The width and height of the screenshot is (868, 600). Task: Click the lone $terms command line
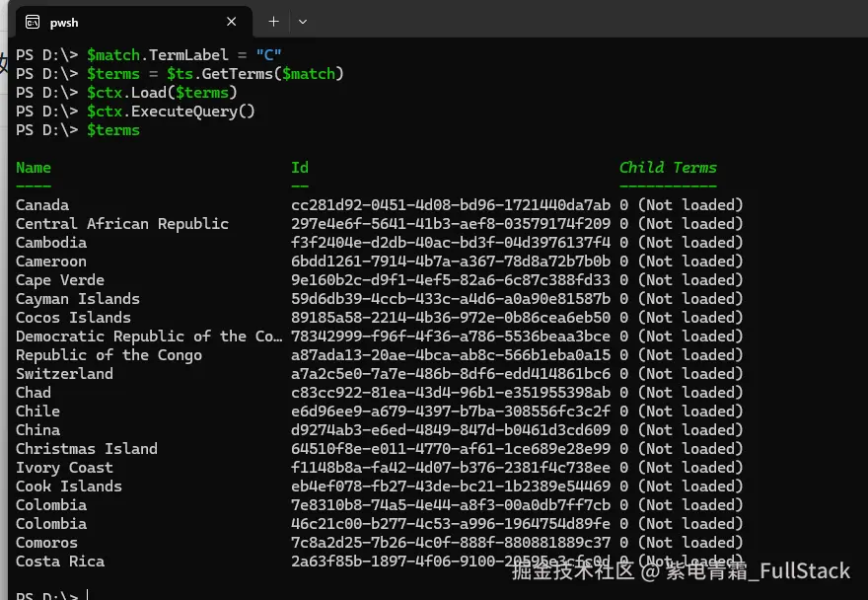78,130
